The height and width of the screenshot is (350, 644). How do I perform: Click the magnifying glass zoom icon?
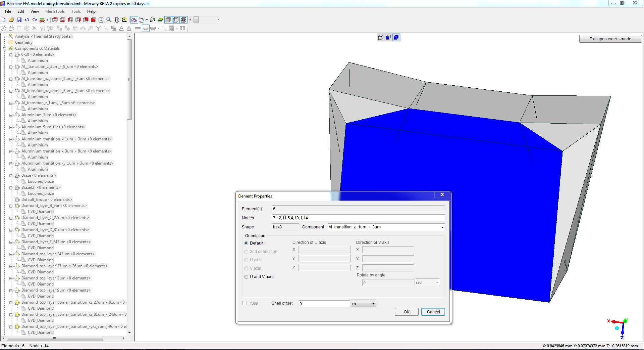coord(109,20)
